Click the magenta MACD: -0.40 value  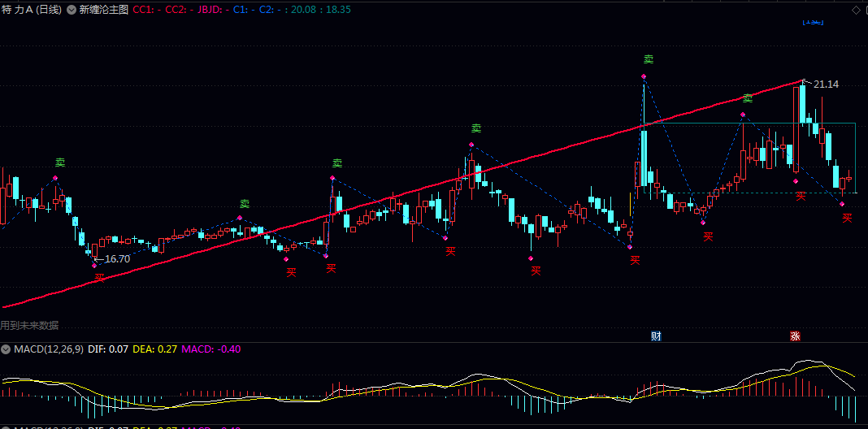pos(210,349)
